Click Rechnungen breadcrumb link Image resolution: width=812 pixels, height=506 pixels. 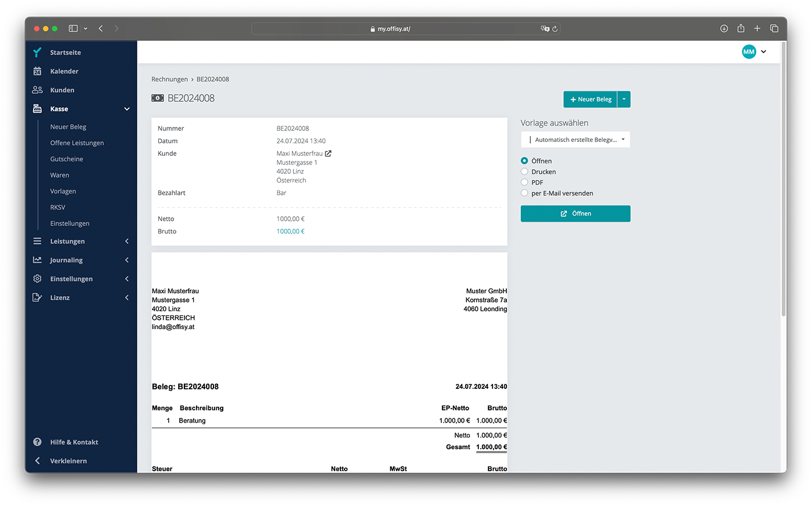click(170, 79)
